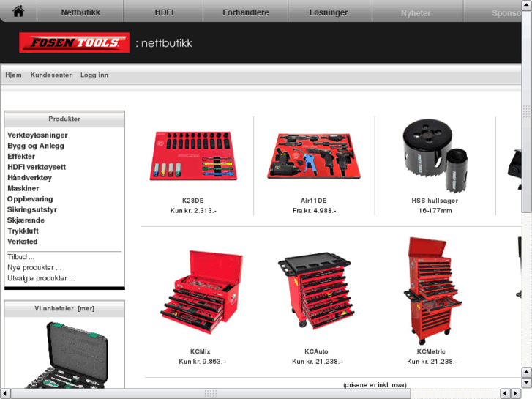Viewport: 532px width, 399px height.
Task: Open the recommended socket set case image
Action: [67, 355]
